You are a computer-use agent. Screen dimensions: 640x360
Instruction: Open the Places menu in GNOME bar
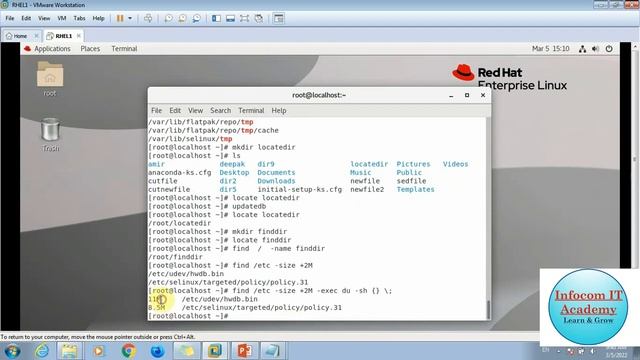pos(90,49)
